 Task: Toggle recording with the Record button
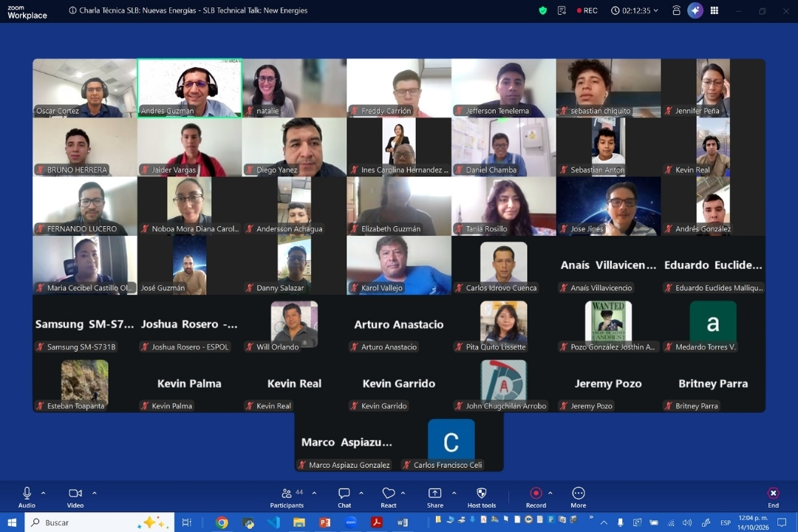click(536, 497)
